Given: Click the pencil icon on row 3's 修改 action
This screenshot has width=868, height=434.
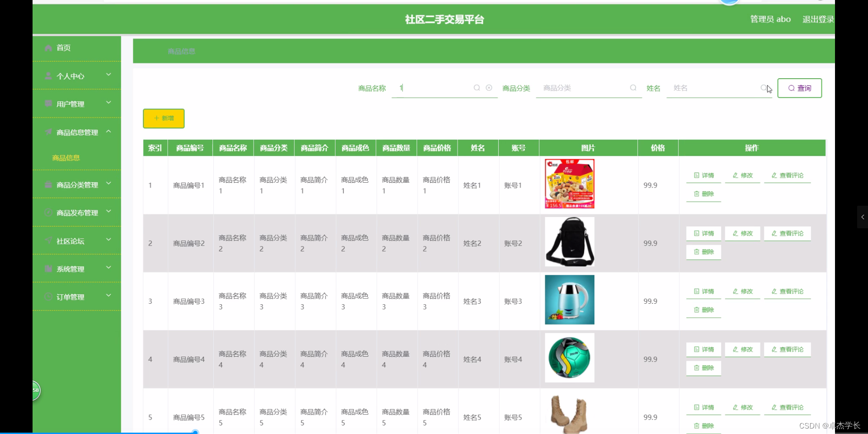Looking at the screenshot, I should [x=735, y=291].
